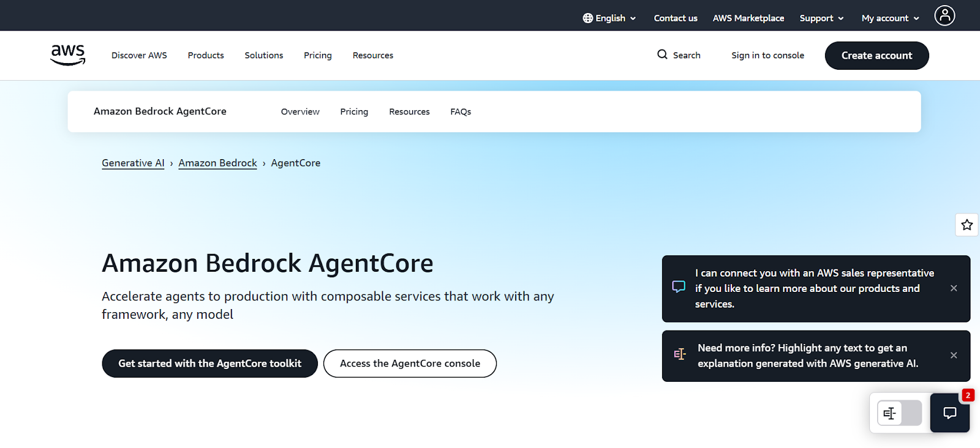The height and width of the screenshot is (448, 980).
Task: Click the star bookmark icon
Action: pyautogui.click(x=967, y=225)
